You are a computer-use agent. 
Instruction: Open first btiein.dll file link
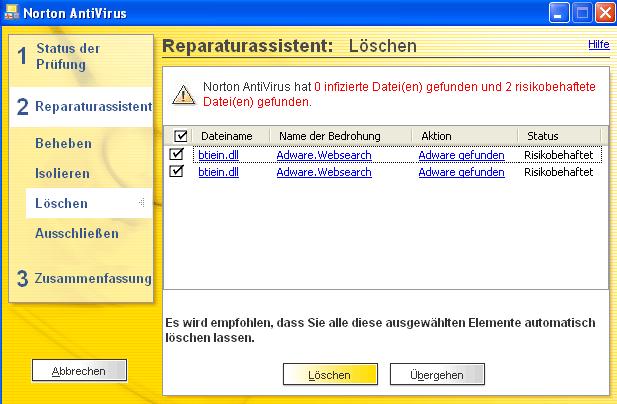click(218, 155)
